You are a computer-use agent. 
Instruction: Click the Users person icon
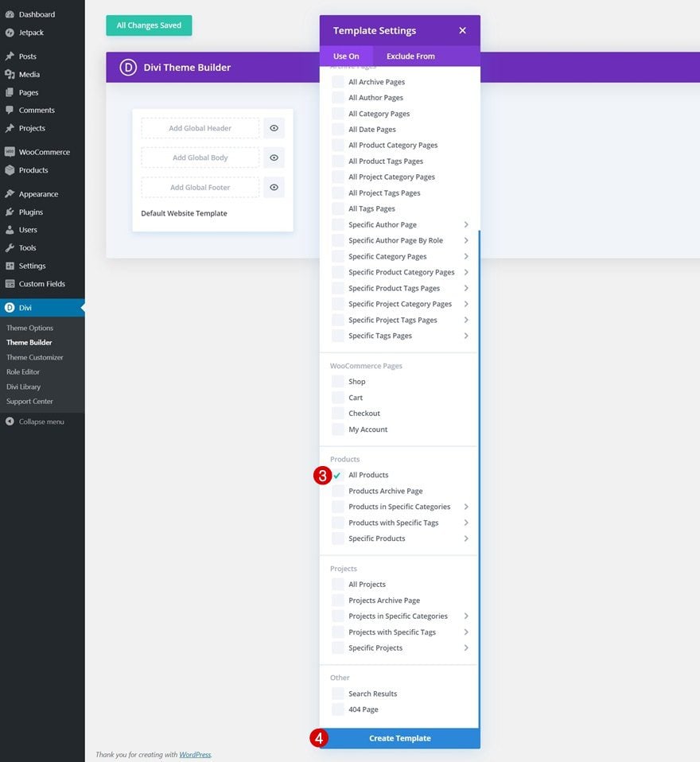[x=10, y=230]
